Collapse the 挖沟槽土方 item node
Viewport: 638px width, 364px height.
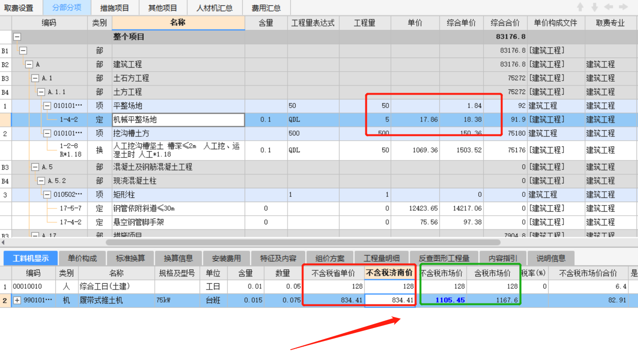(x=47, y=133)
